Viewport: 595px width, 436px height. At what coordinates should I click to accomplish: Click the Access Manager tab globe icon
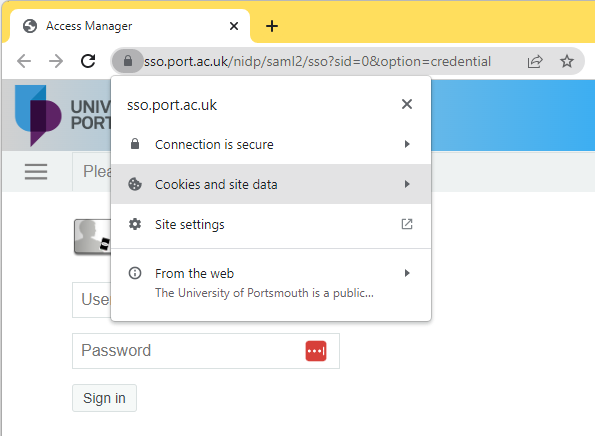pos(30,26)
